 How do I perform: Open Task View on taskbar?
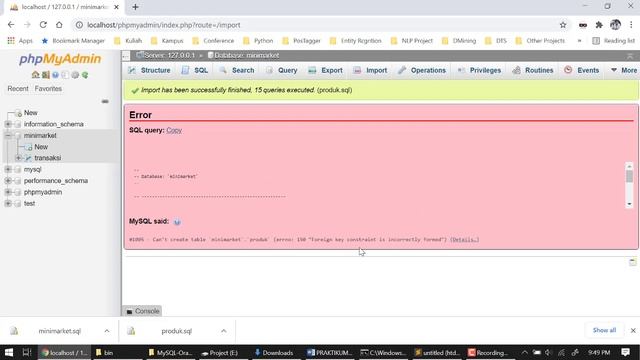click(x=27, y=353)
